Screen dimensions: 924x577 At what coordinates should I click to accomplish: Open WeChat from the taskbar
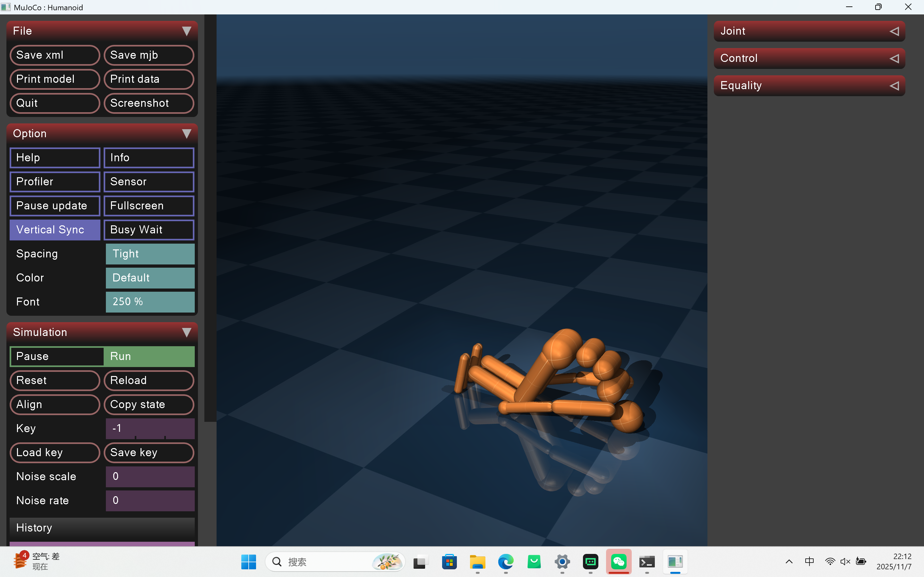click(618, 562)
